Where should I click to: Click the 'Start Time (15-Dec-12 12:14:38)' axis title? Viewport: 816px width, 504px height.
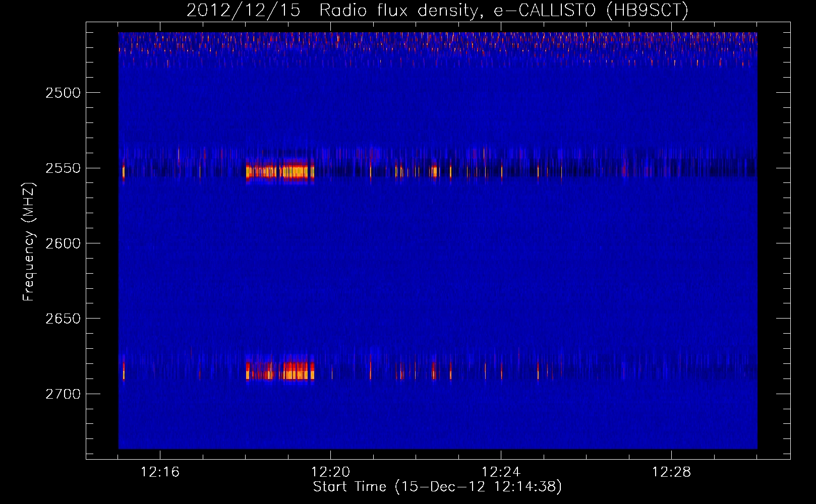[x=437, y=487]
